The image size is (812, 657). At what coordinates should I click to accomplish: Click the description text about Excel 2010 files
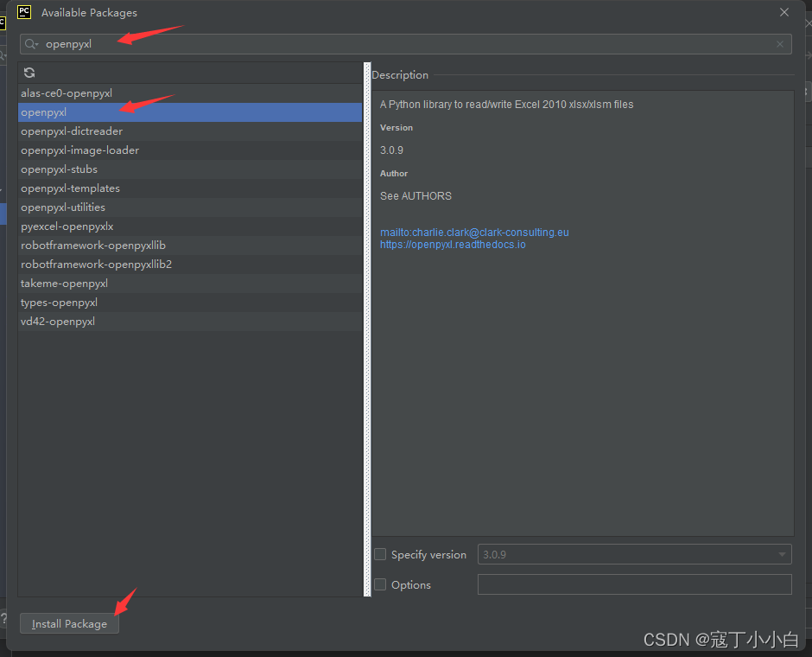(x=506, y=104)
